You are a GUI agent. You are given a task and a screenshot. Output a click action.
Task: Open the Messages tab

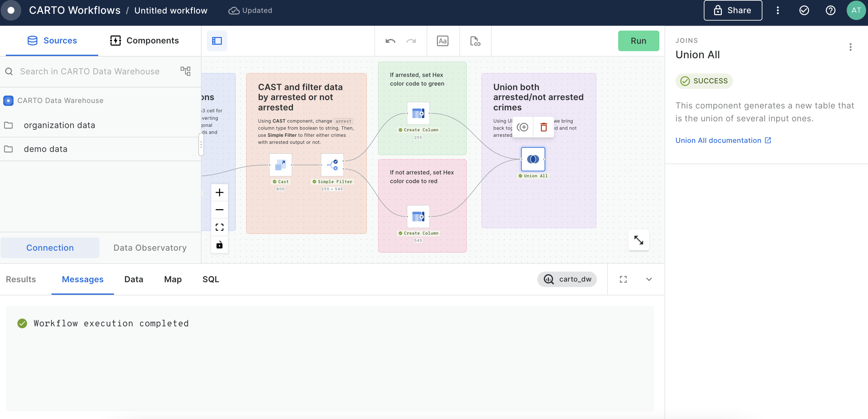coord(82,279)
